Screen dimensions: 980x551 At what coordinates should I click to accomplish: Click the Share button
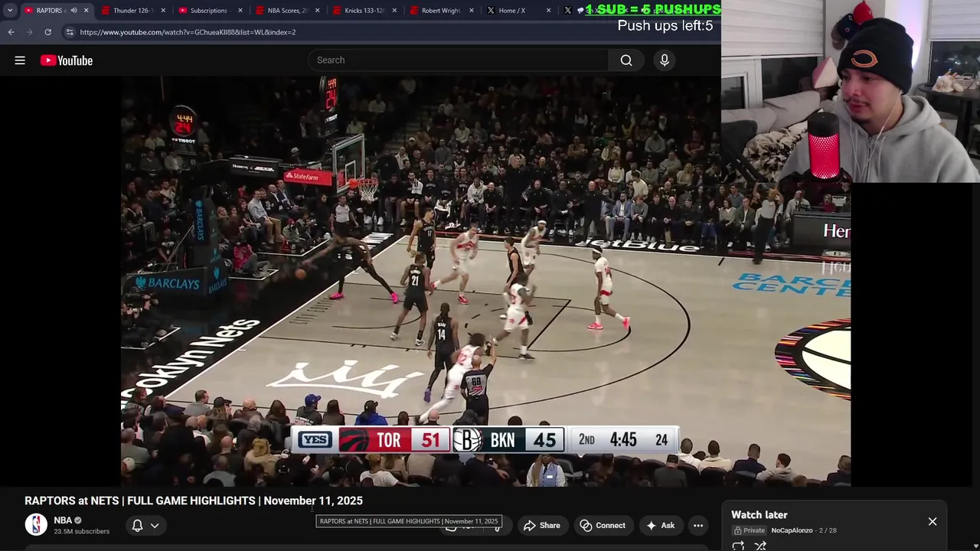pyautogui.click(x=542, y=525)
